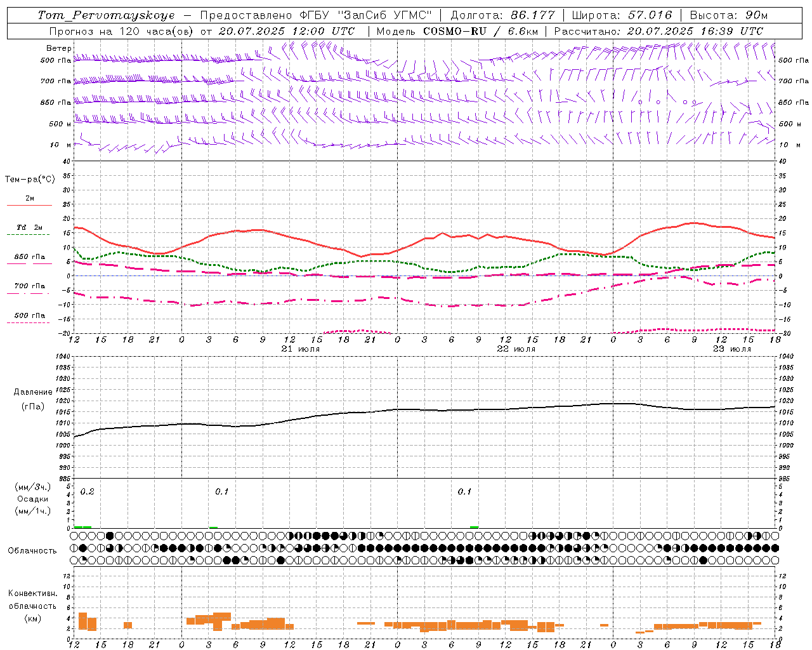The height and width of the screenshot is (650, 812).
Task: Click the provider text ФГБУ "ЗапСиб УГМС"
Action: [365, 15]
